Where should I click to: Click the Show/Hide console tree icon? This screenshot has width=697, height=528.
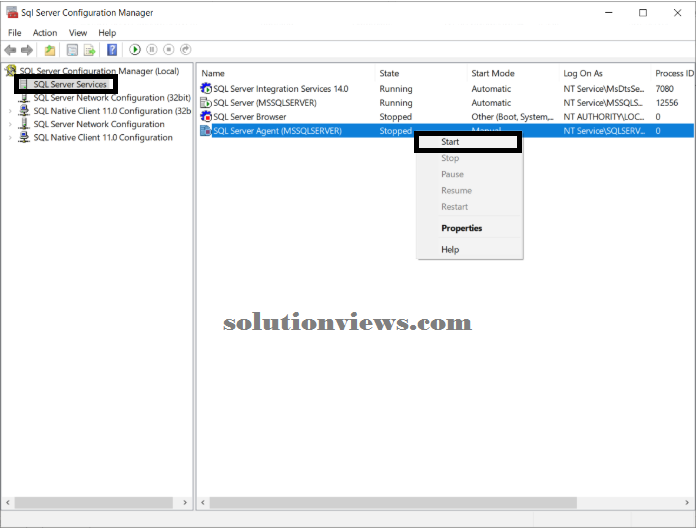pos(72,50)
